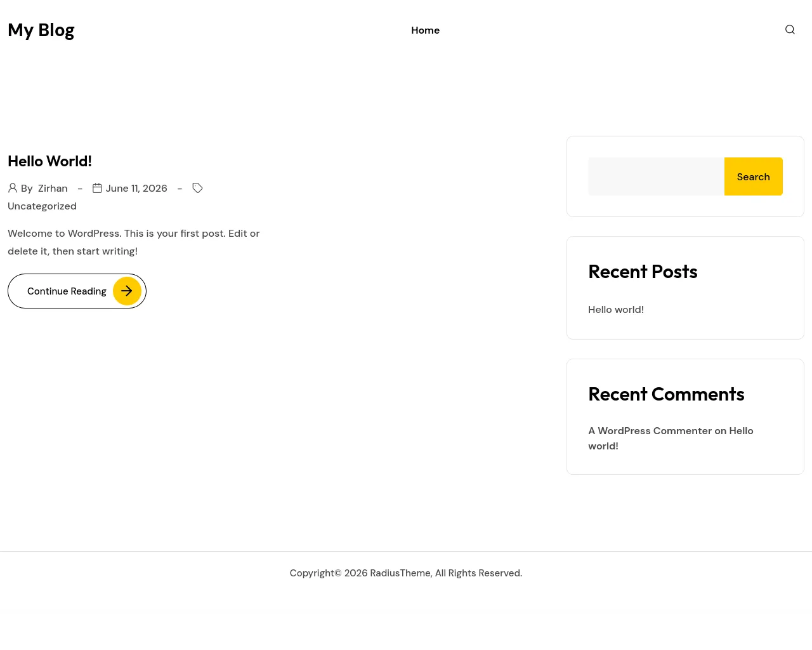The height and width of the screenshot is (650, 812).
Task: Click the RadiusTheme copyright footer text
Action: coord(406,573)
